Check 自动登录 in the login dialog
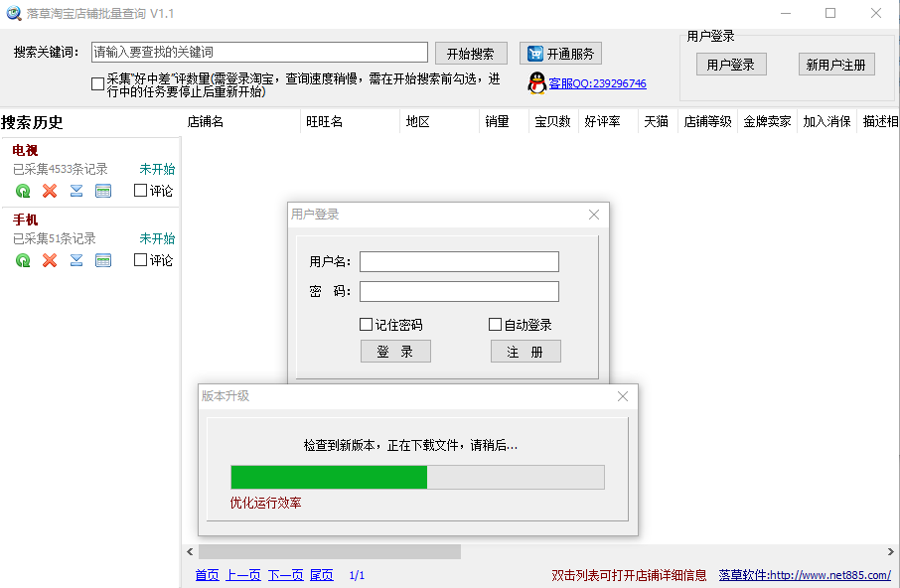Viewport: 900px width, 588px height. click(x=495, y=325)
